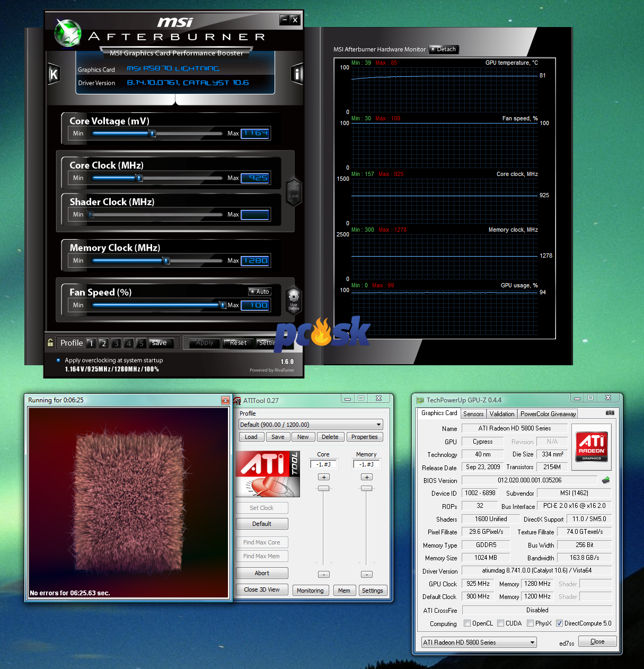Screen dimensions: 644x669
Task: Abort the ATITool artifact scan
Action: point(262,573)
